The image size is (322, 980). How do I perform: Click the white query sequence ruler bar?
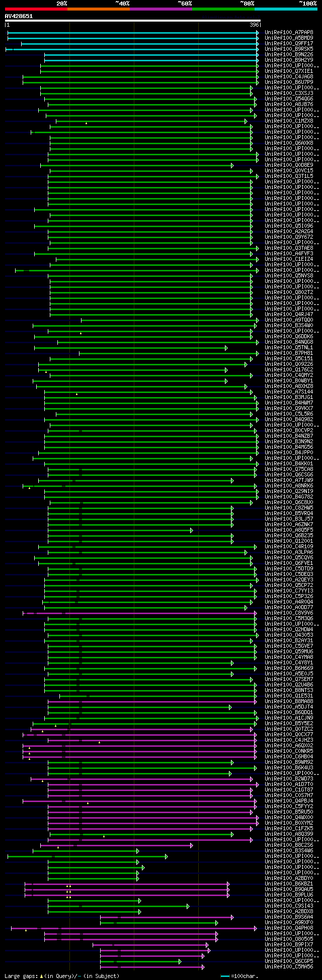click(132, 21)
